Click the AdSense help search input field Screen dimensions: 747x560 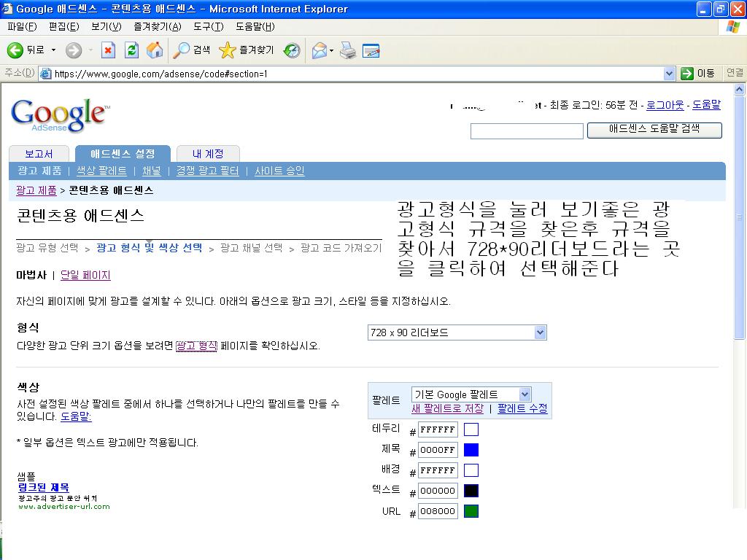coord(527,131)
